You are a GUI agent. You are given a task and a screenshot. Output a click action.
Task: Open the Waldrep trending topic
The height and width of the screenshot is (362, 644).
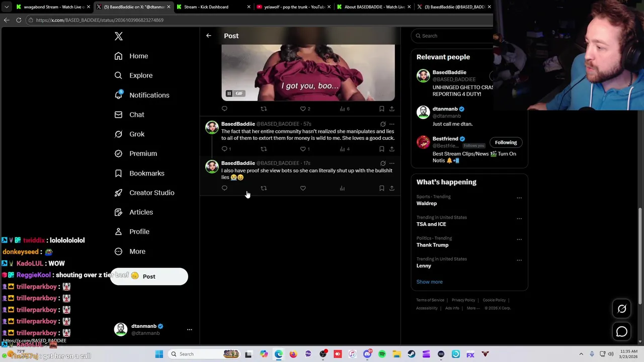[427, 204]
